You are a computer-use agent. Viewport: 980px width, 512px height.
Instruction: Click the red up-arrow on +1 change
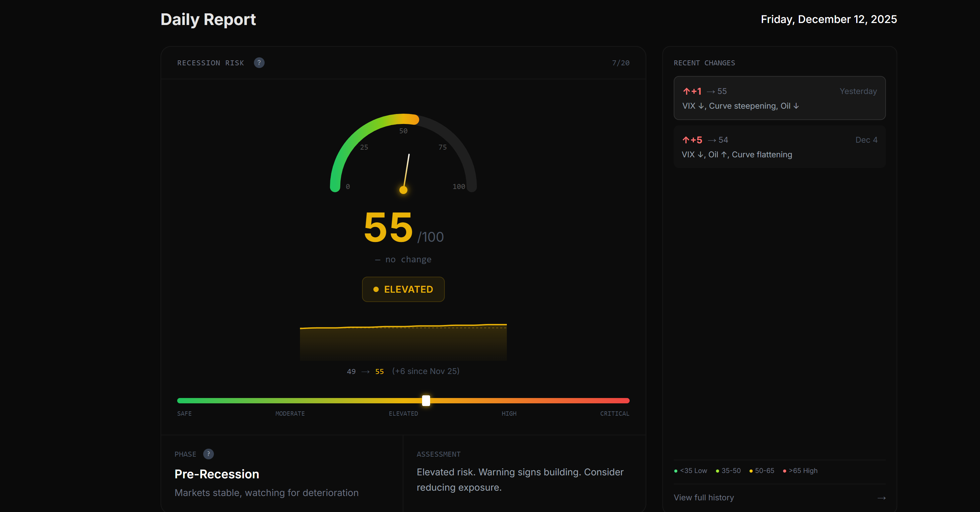point(686,91)
